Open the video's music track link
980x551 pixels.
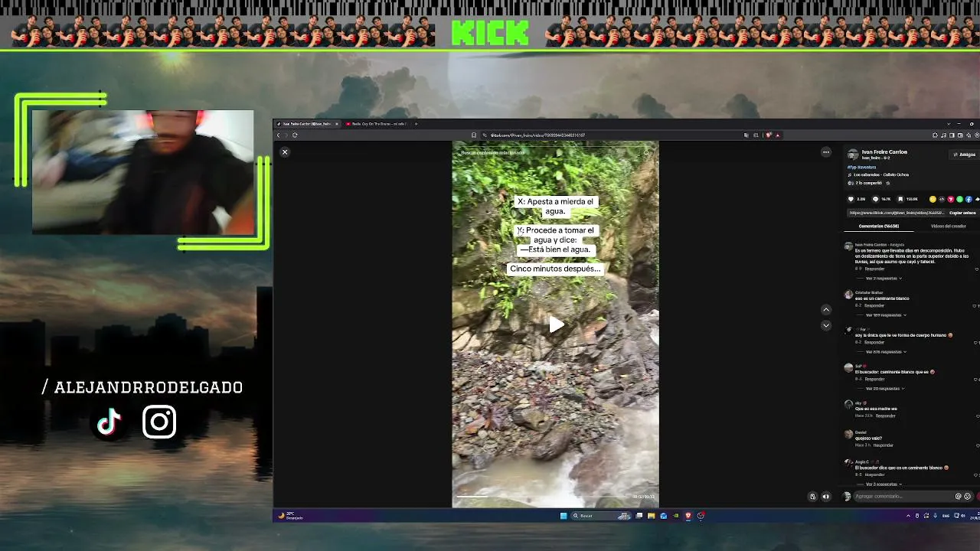point(881,174)
